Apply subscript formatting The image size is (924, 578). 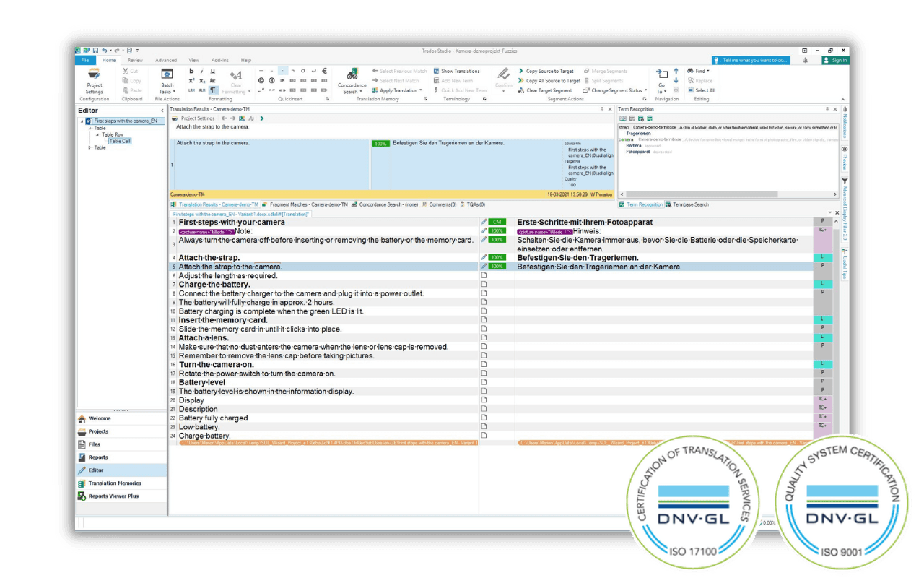click(202, 81)
